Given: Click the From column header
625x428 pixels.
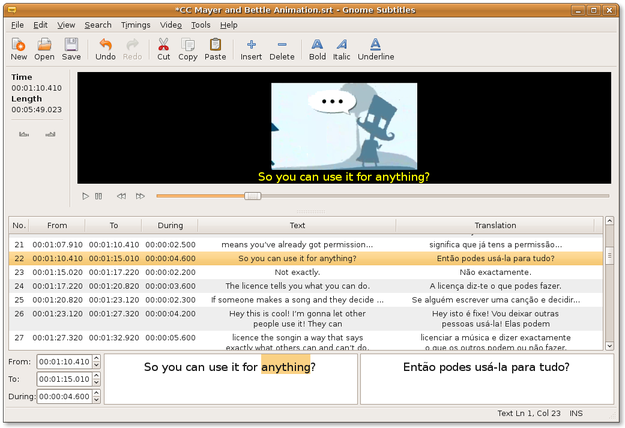Looking at the screenshot, I should click(x=57, y=225).
